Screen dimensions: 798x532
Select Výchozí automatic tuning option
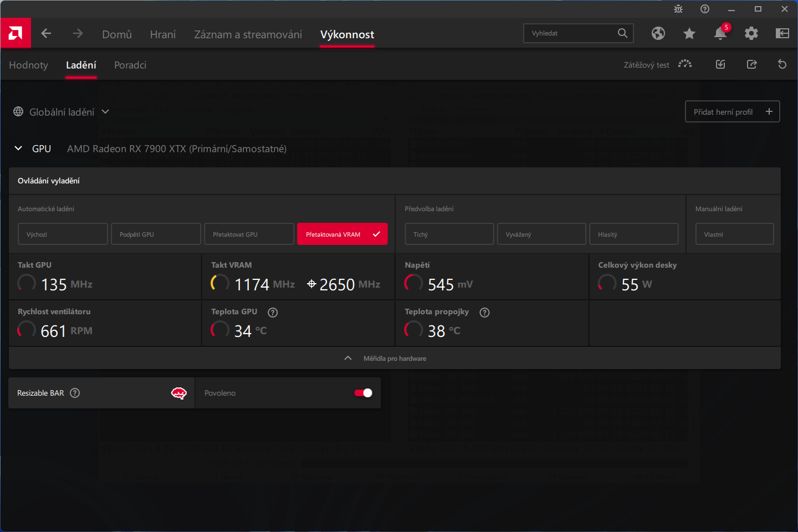(63, 234)
